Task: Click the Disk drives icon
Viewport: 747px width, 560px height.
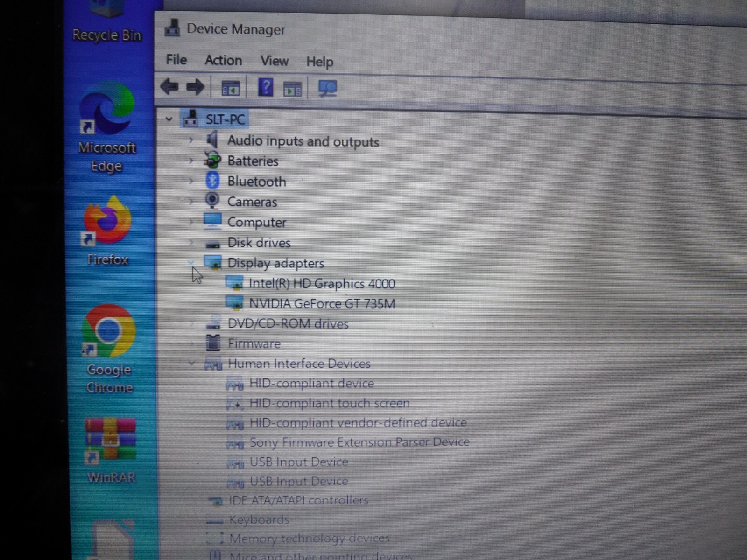Action: pos(213,244)
